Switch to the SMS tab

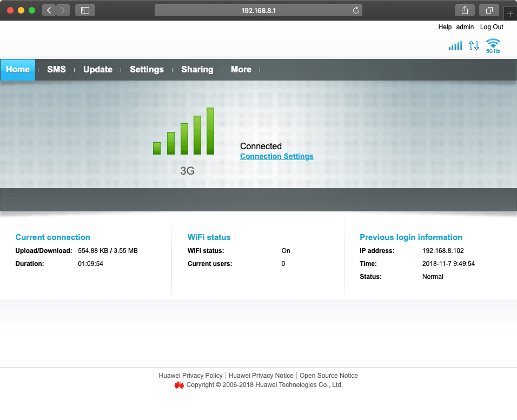coord(56,70)
